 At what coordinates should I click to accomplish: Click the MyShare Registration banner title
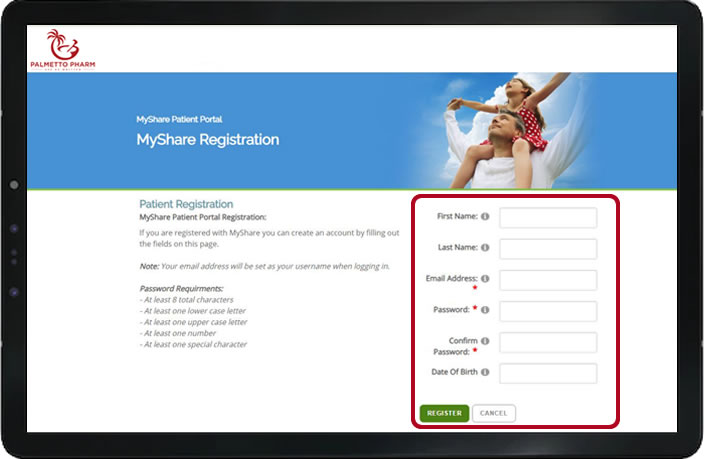[207, 140]
